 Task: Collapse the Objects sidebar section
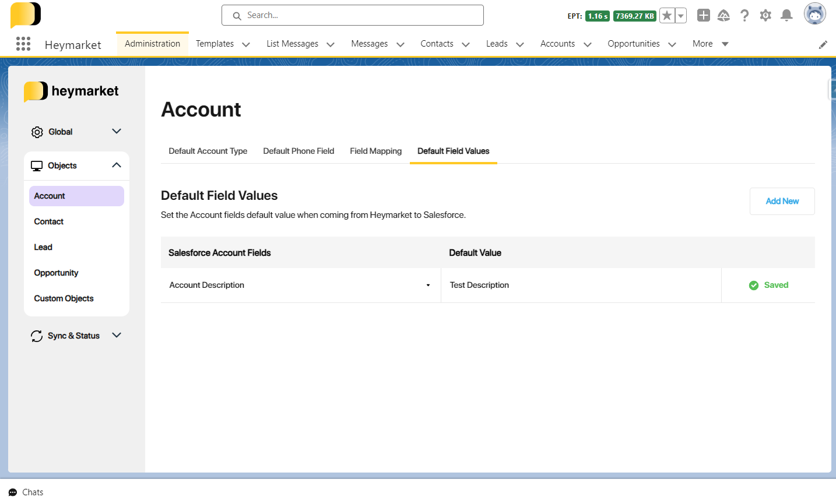pos(117,165)
